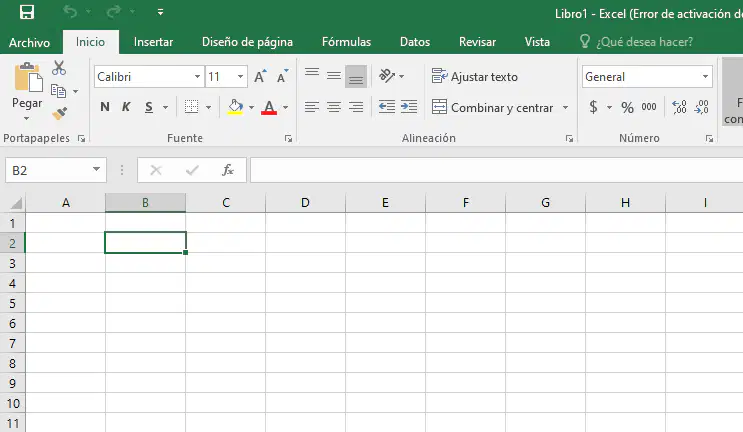Expand underline style options arrow

(165, 108)
